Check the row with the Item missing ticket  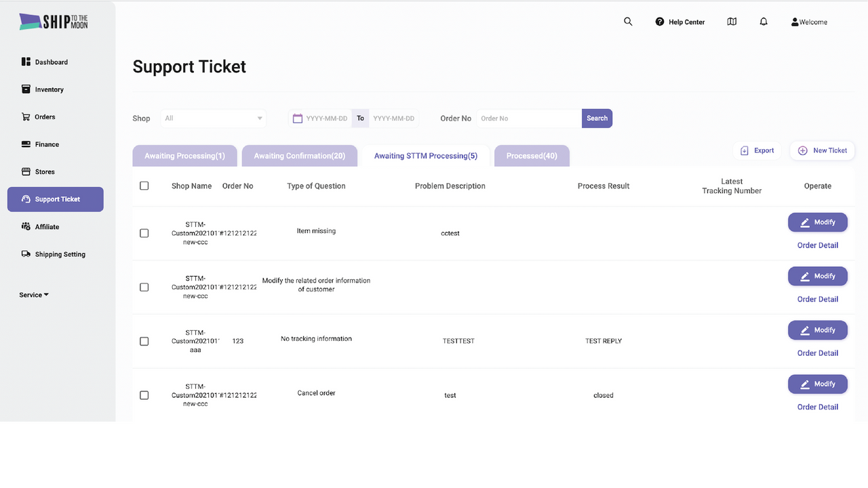(x=144, y=232)
